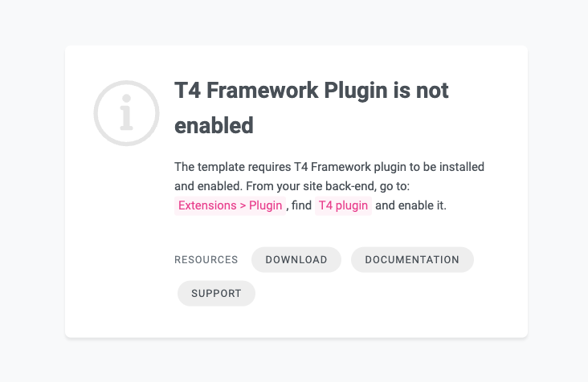Click the "T4" at the heading start
This screenshot has width=588, height=382.
(x=186, y=91)
